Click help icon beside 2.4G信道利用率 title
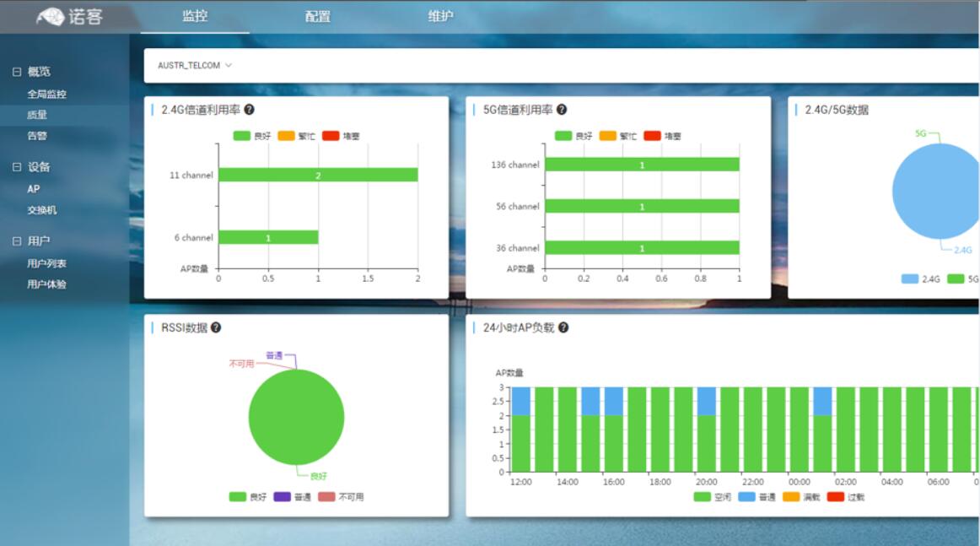Screen dimensions: 980x546 click(250, 110)
